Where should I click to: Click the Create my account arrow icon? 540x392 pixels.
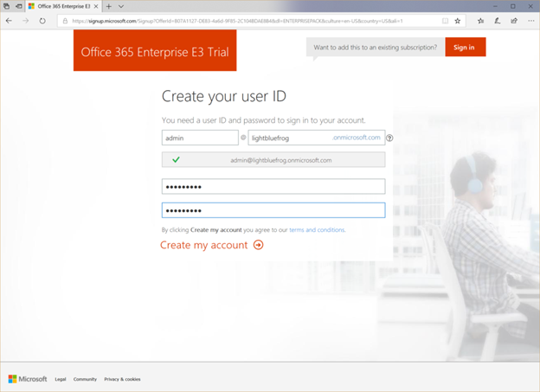coord(258,245)
